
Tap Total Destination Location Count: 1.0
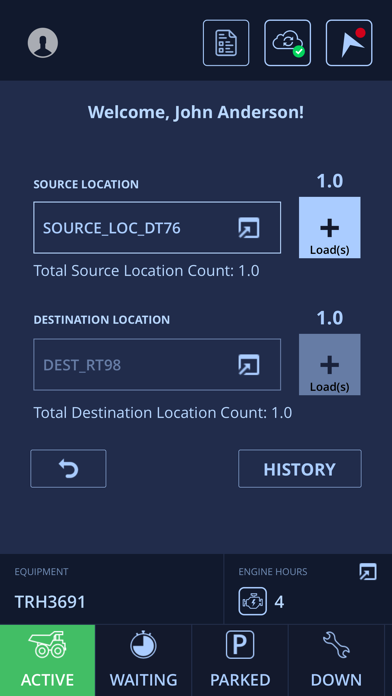(x=163, y=413)
